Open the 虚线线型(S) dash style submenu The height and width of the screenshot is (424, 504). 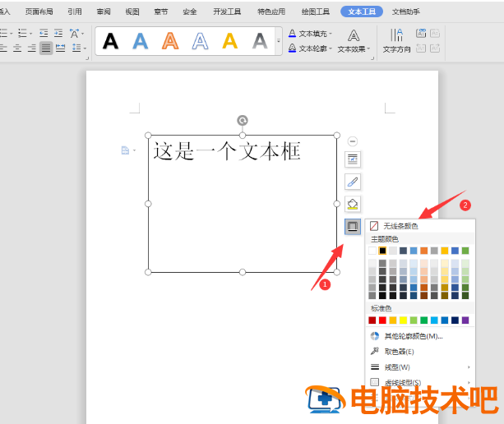[x=420, y=383]
